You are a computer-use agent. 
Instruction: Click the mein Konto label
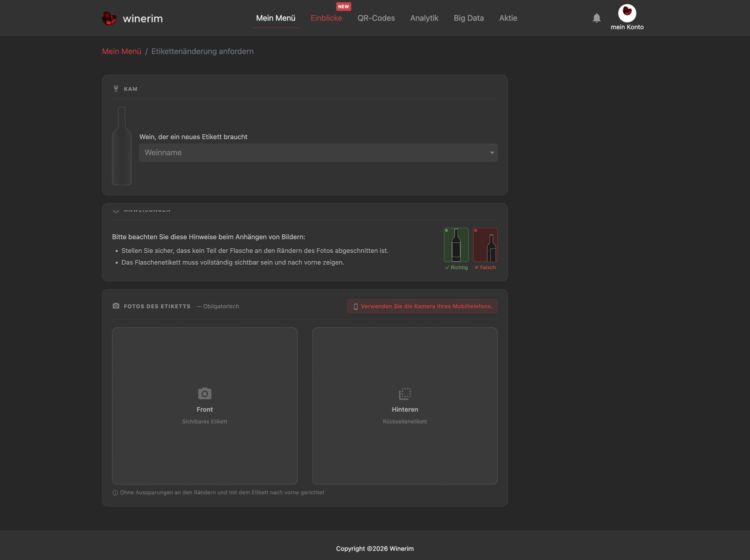pyautogui.click(x=627, y=27)
